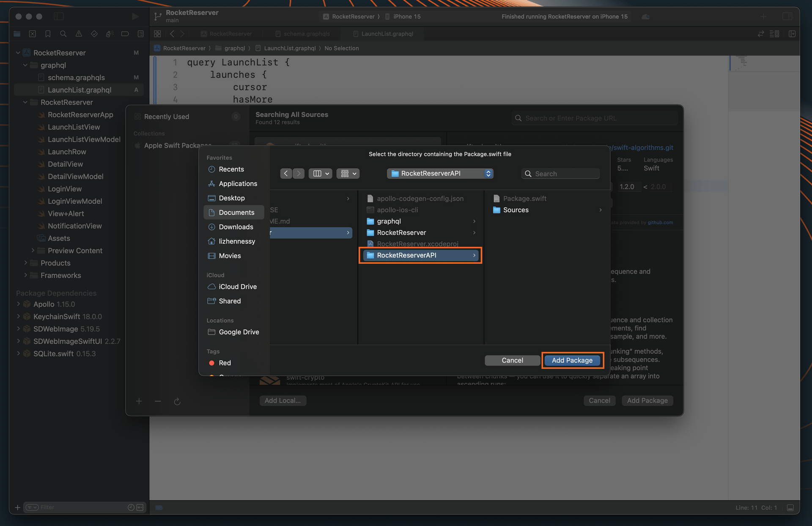Click the file dialog forward arrow

point(299,173)
